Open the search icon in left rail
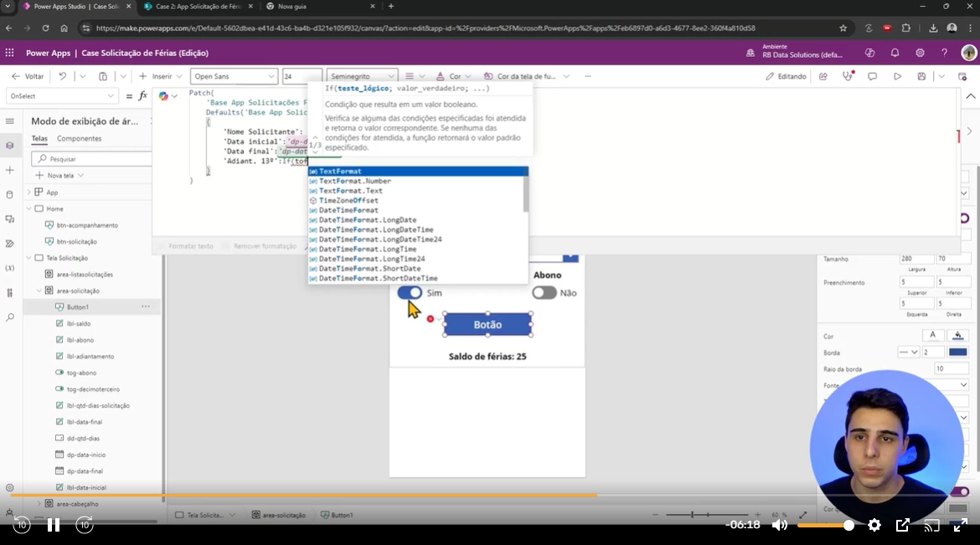Image resolution: width=980 pixels, height=545 pixels. 9,317
